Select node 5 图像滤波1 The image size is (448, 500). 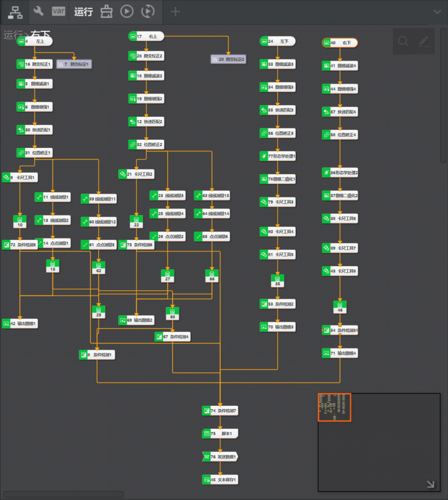pos(35,84)
